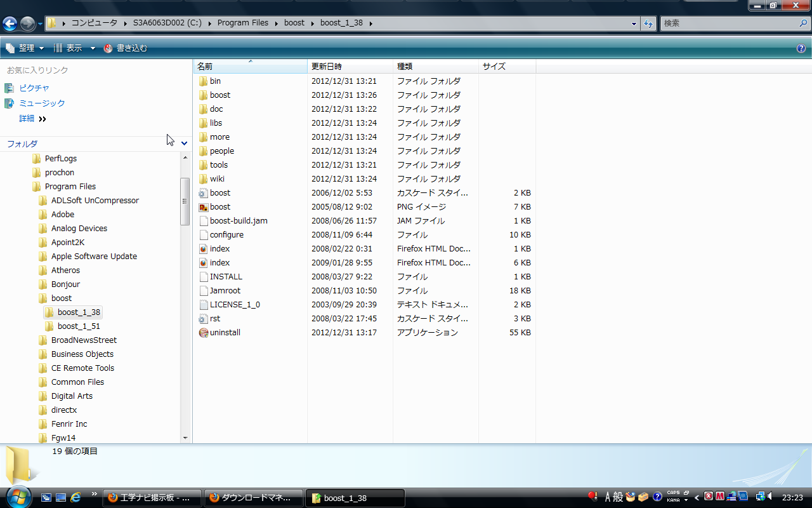Select the boost PNG image file
The width and height of the screenshot is (812, 508).
point(219,207)
